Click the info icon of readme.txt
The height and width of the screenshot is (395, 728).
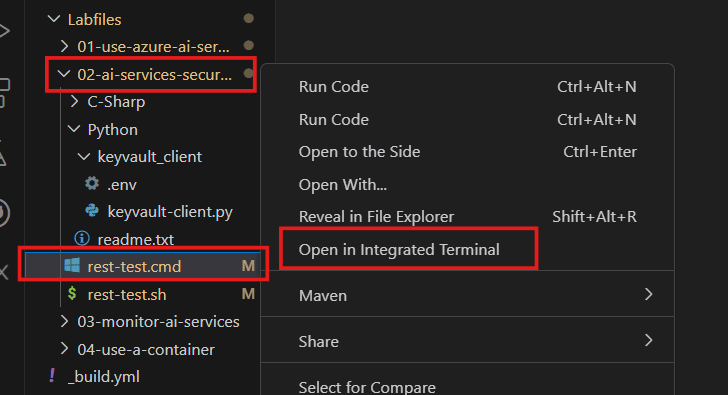coord(82,239)
